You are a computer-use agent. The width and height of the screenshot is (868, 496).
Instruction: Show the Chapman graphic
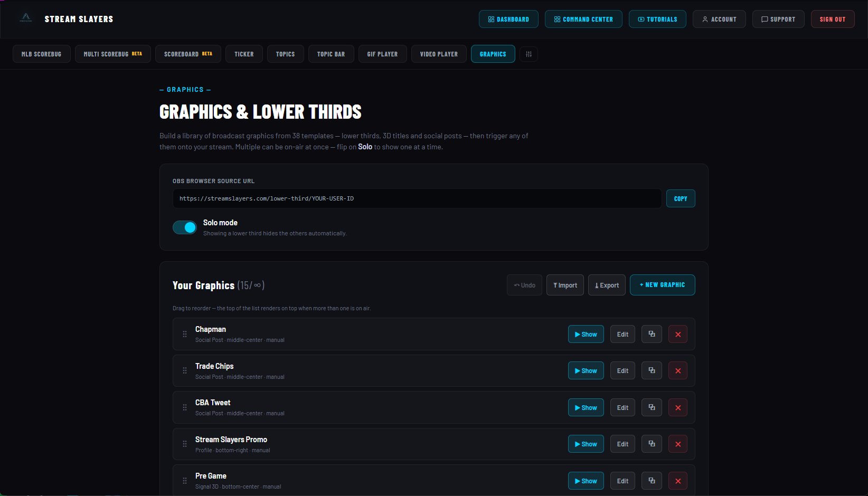(586, 334)
